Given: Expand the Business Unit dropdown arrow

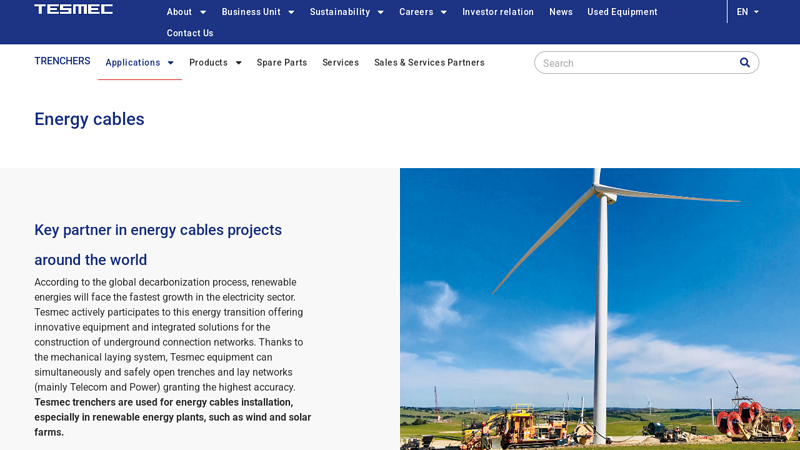Looking at the screenshot, I should coord(291,12).
